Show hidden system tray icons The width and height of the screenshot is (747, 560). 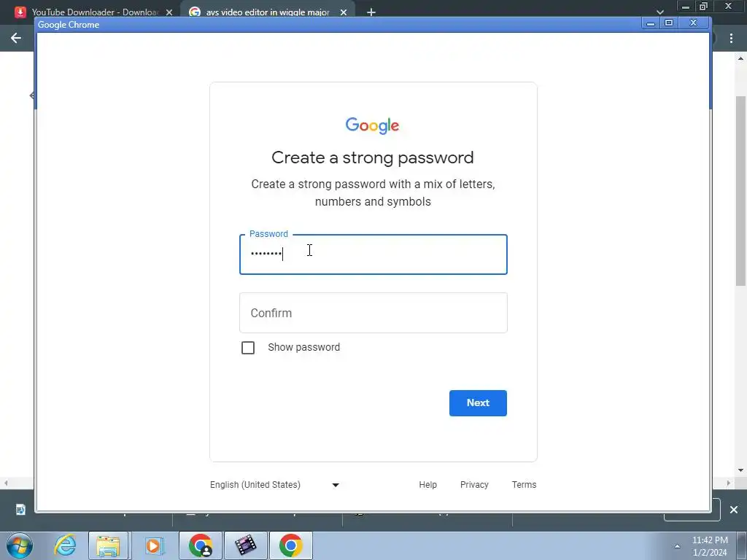(677, 546)
